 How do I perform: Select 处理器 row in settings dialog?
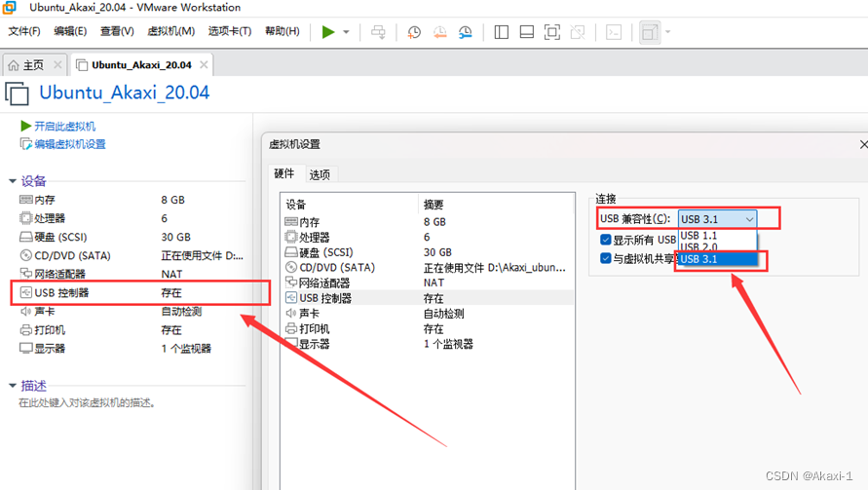coord(428,238)
